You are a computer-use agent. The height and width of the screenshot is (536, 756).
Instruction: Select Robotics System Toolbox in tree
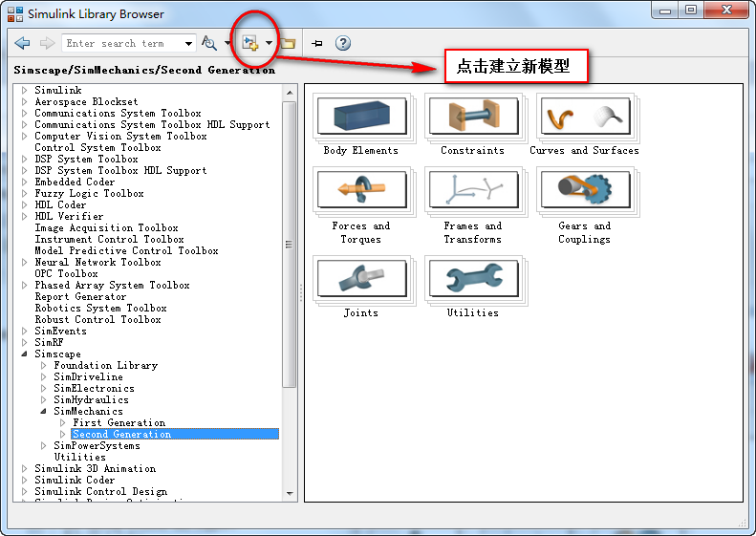(100, 309)
